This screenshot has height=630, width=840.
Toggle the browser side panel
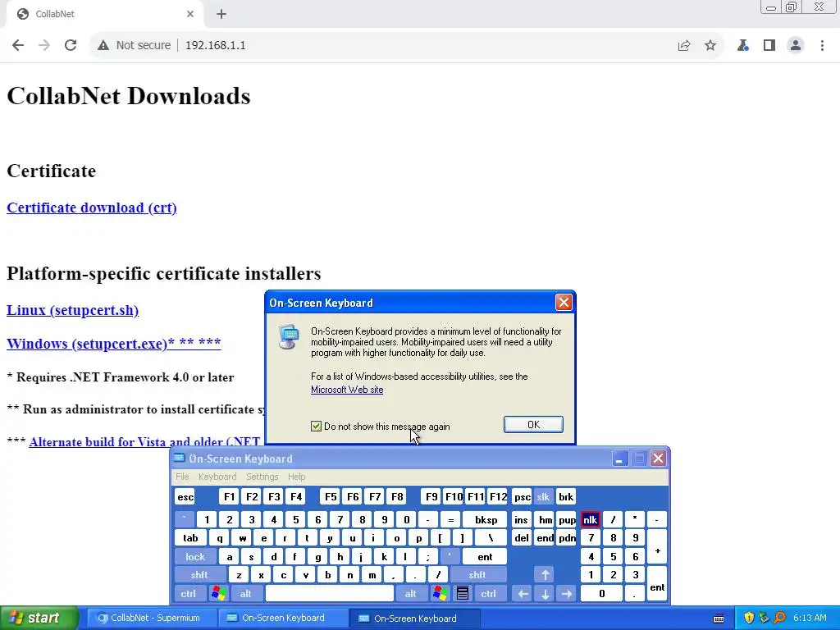[x=769, y=46]
